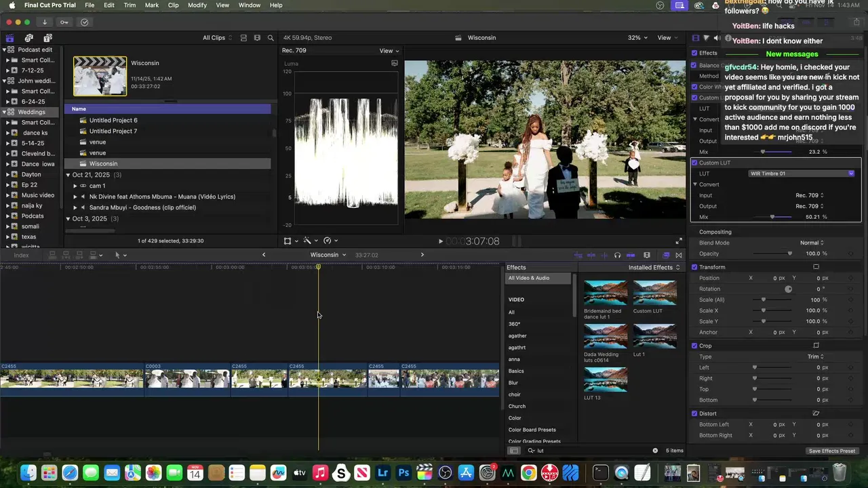Go forward in timeline history
This screenshot has height=488, width=868.
point(422,255)
